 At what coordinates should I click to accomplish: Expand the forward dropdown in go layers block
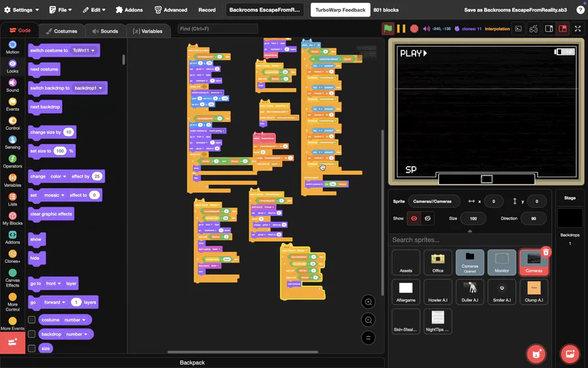pos(55,303)
